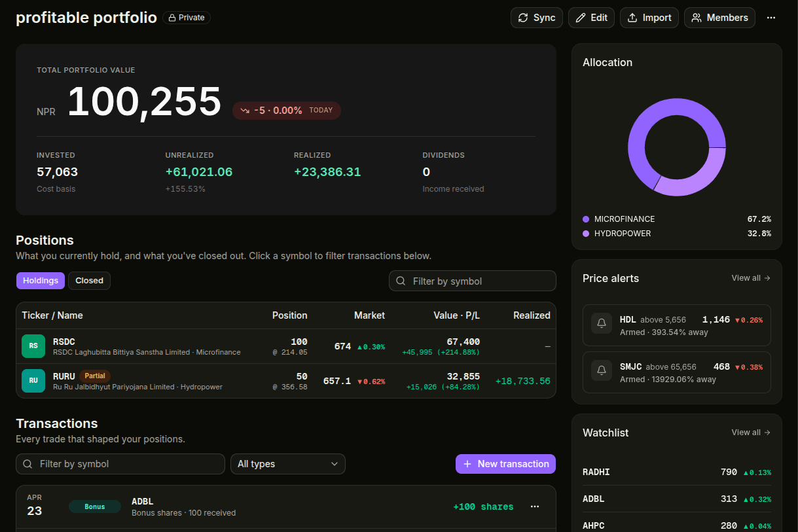The height and width of the screenshot is (532, 798).
Task: Switch to the Closed positions tab
Action: click(89, 281)
